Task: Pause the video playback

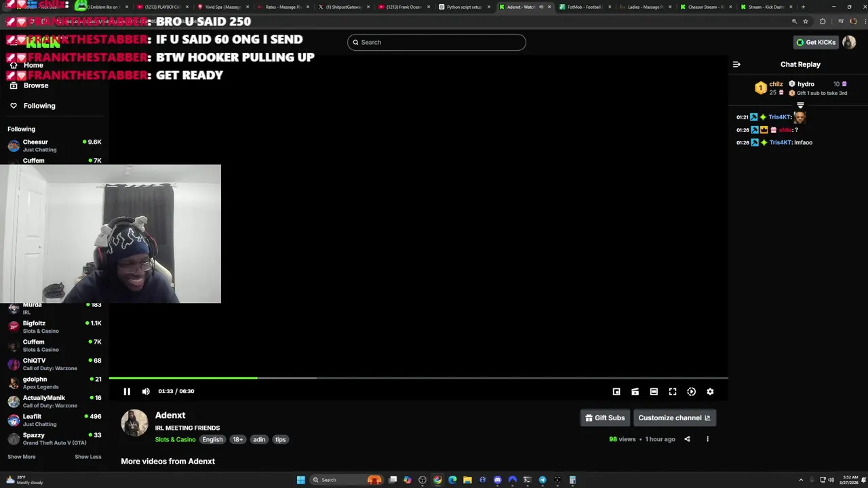Action: tap(127, 391)
